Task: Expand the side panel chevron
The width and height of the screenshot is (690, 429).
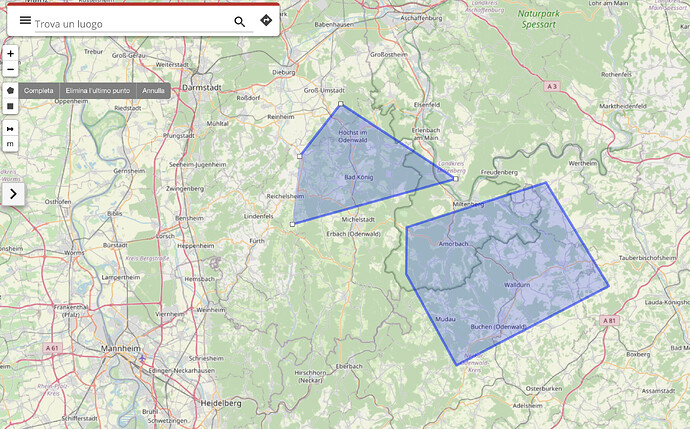Action: [x=13, y=194]
